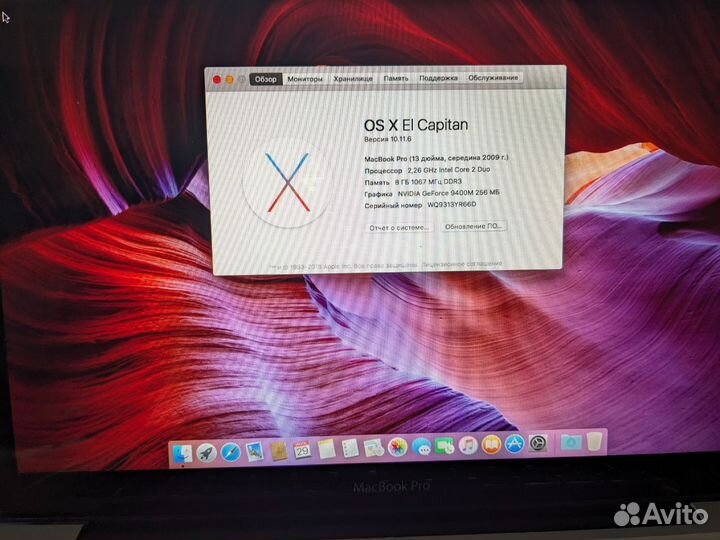Open Messages speech bubble icon
This screenshot has height=540, width=720.
[x=421, y=446]
